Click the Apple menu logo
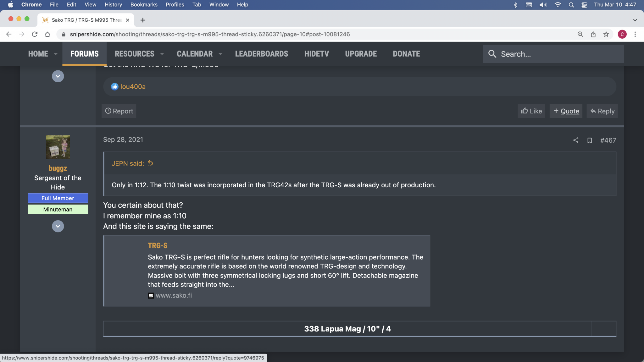The width and height of the screenshot is (644, 362). (10, 5)
